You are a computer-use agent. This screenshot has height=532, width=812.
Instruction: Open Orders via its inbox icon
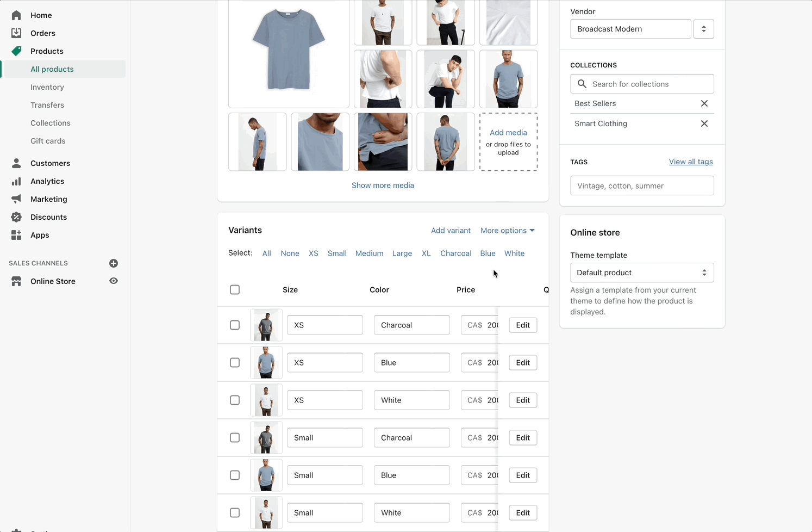point(16,33)
